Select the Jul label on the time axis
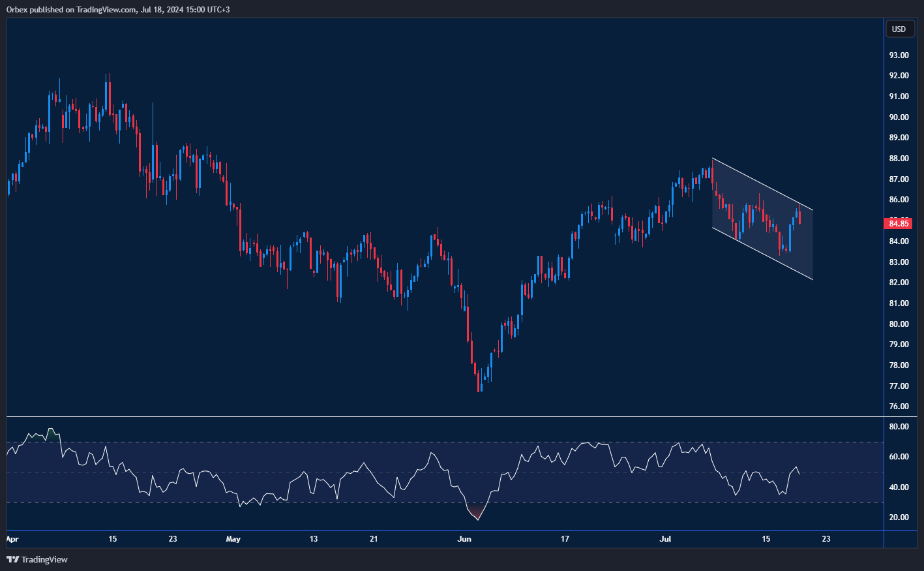 pyautogui.click(x=665, y=539)
